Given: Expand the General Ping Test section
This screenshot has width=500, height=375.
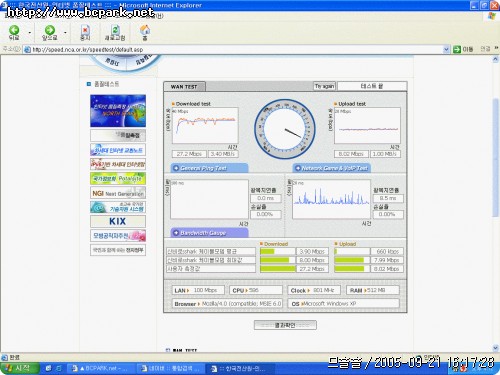Looking at the screenshot, I should tap(209, 168).
